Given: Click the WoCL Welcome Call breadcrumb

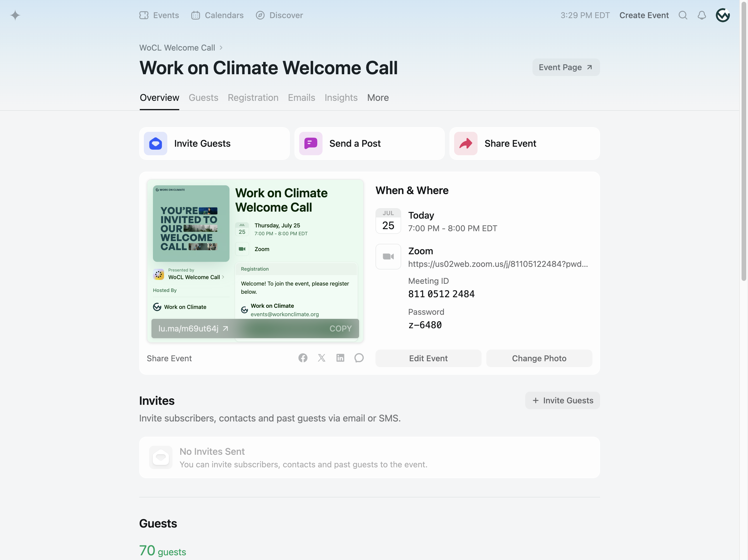Looking at the screenshot, I should 177,48.
